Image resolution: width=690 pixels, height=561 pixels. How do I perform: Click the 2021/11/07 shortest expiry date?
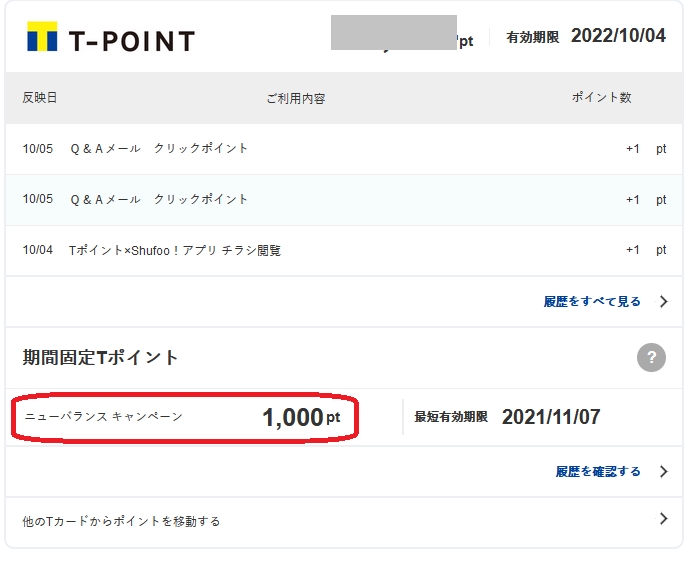pos(551,417)
